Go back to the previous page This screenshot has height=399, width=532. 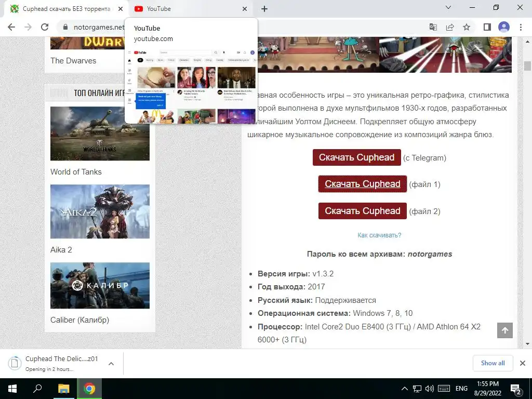tap(11, 27)
